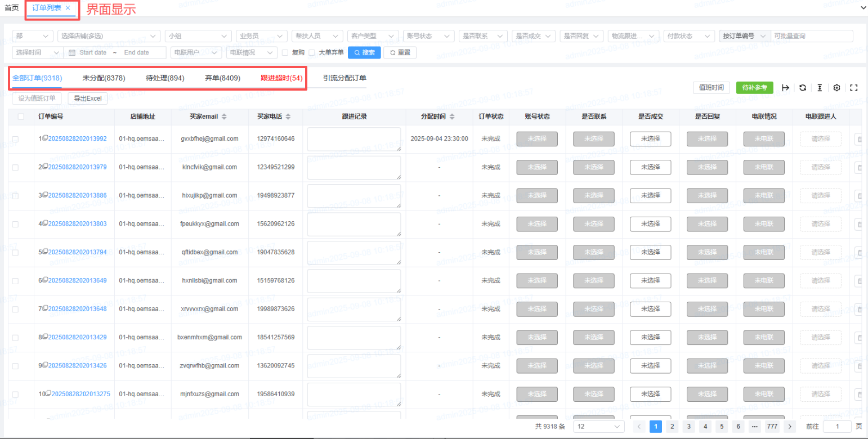Click the refresh icon above the table
This screenshot has width=868, height=439.
pyautogui.click(x=803, y=88)
